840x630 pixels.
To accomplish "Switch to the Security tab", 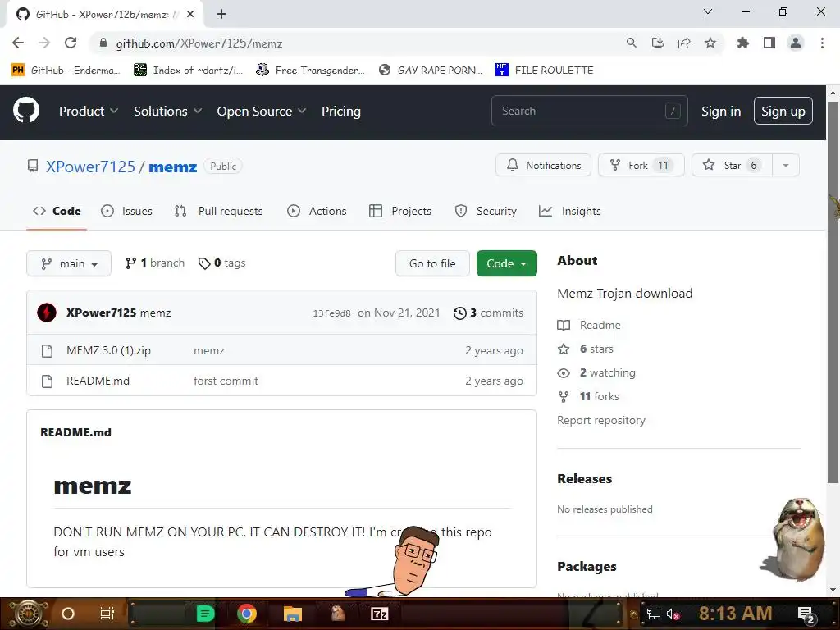I will pyautogui.click(x=486, y=211).
